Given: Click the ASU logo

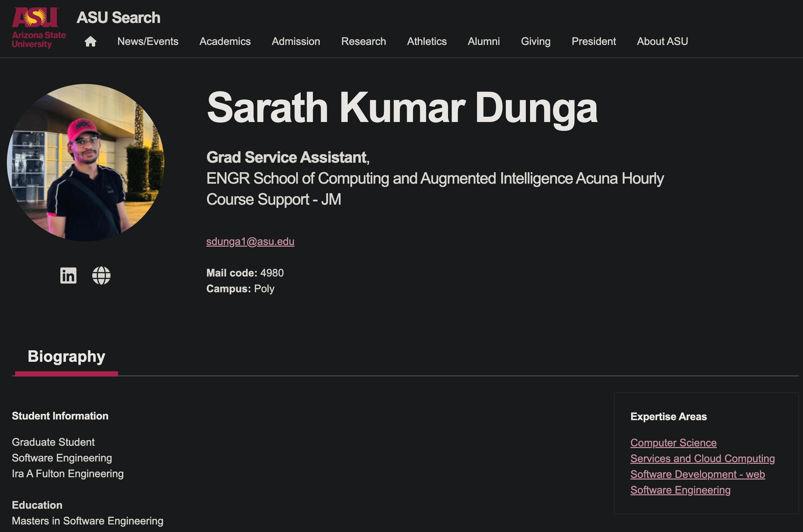Looking at the screenshot, I should 39,28.
